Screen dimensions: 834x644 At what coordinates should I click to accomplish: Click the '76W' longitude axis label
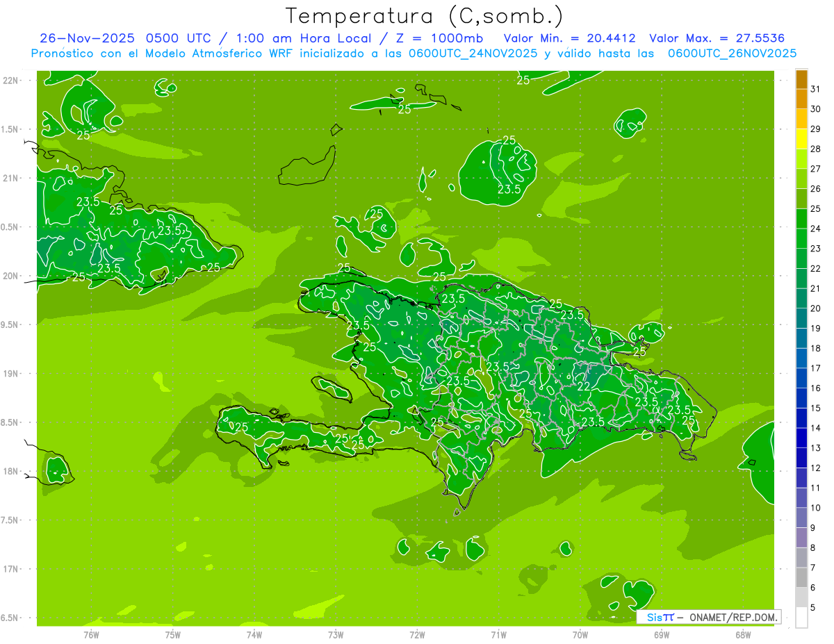click(x=91, y=634)
